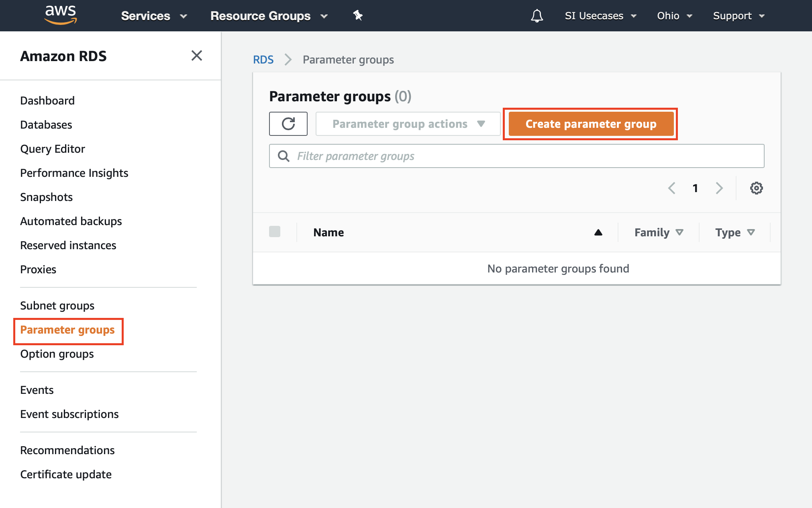Open the Ohio region selector
Viewport: 812px width, 508px height.
(675, 16)
